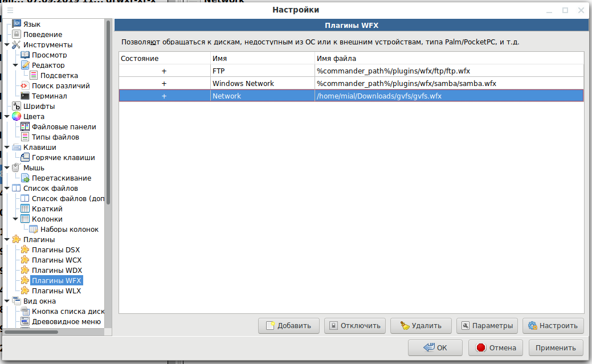Toggle state plus of Windows Network plugin
The height and width of the screenshot is (364, 592).
[x=164, y=83]
